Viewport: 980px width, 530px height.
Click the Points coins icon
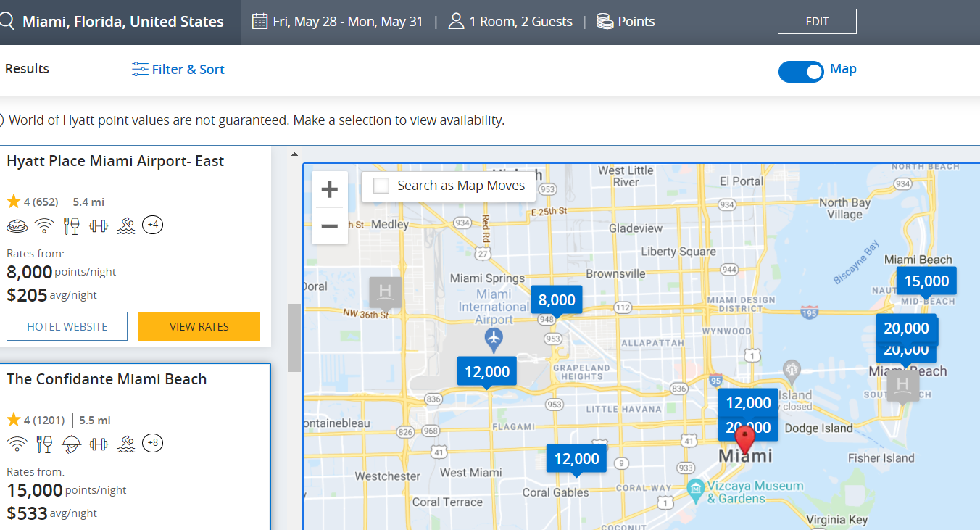[x=605, y=21]
